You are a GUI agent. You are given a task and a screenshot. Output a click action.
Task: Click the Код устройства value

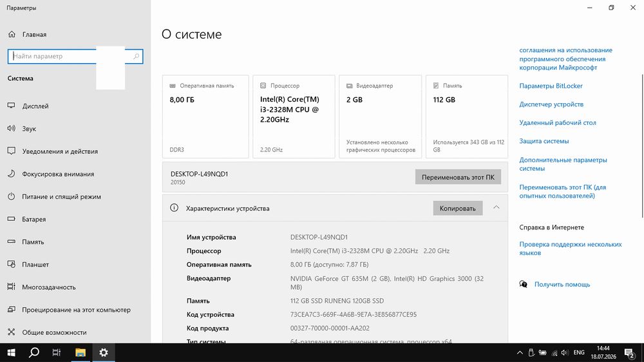[x=353, y=314]
